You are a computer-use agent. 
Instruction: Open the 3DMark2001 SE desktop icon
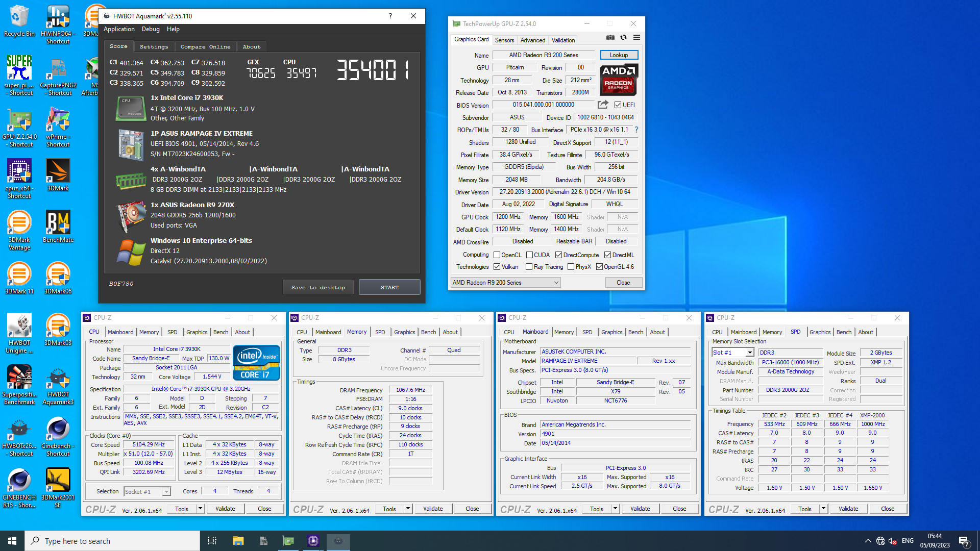tap(58, 488)
